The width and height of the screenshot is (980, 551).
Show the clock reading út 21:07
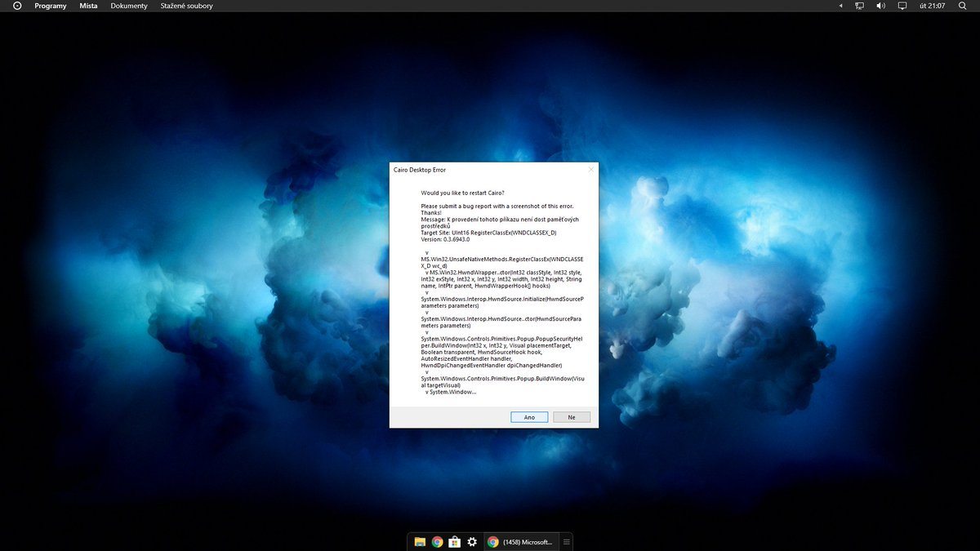click(x=932, y=6)
